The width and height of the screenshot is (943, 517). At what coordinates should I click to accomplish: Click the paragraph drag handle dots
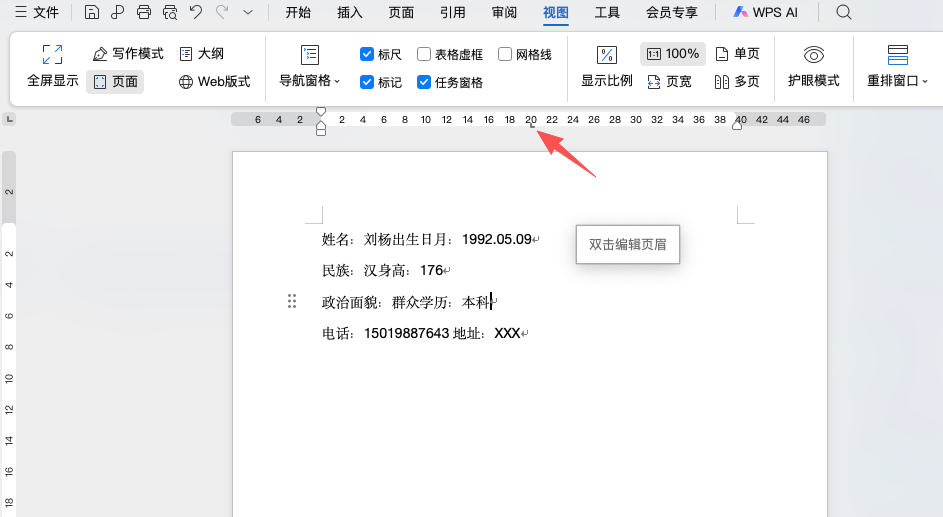(x=292, y=301)
